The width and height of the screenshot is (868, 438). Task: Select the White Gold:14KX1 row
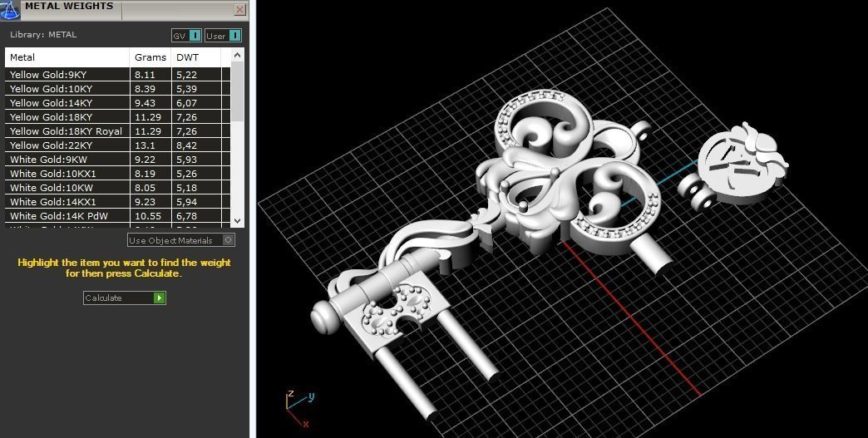point(117,202)
